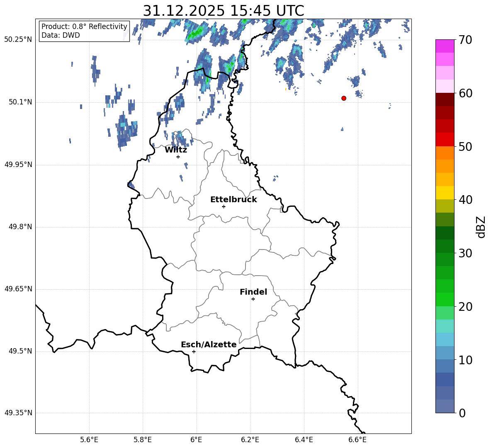Click the 49.35°N latitude tick label
The image size is (491, 448).
coord(18,413)
